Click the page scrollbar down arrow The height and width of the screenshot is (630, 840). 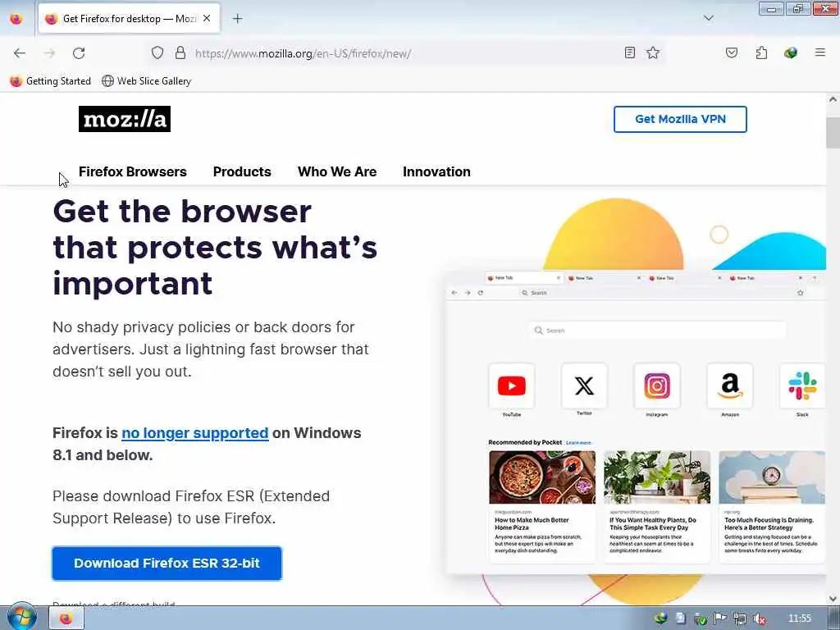833,598
